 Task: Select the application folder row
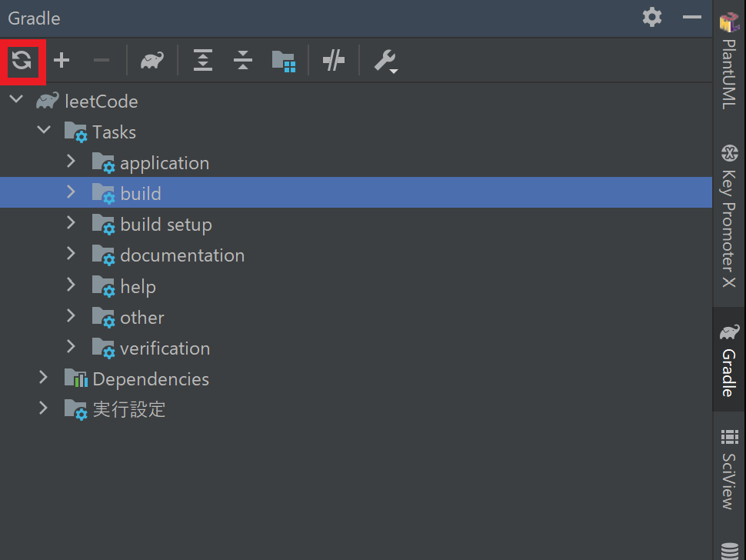356,163
